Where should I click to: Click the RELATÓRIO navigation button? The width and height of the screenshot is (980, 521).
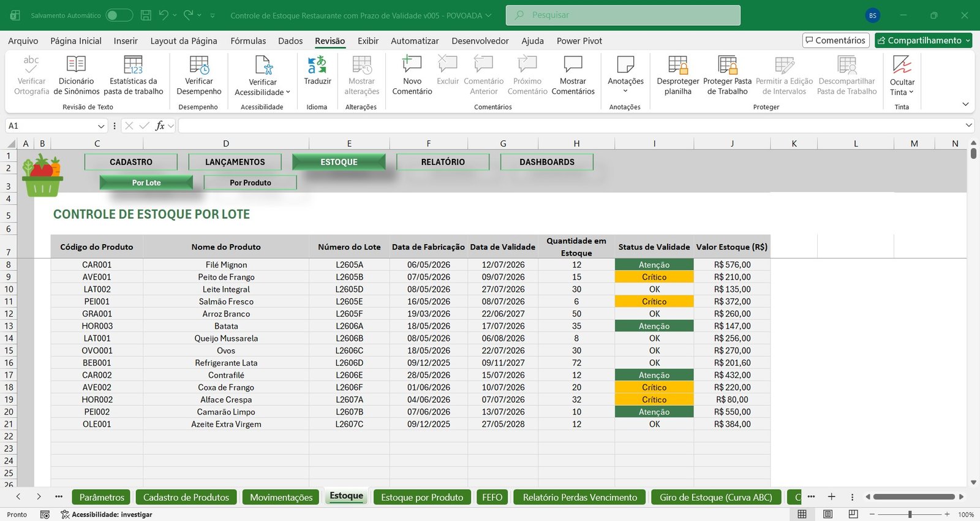443,162
